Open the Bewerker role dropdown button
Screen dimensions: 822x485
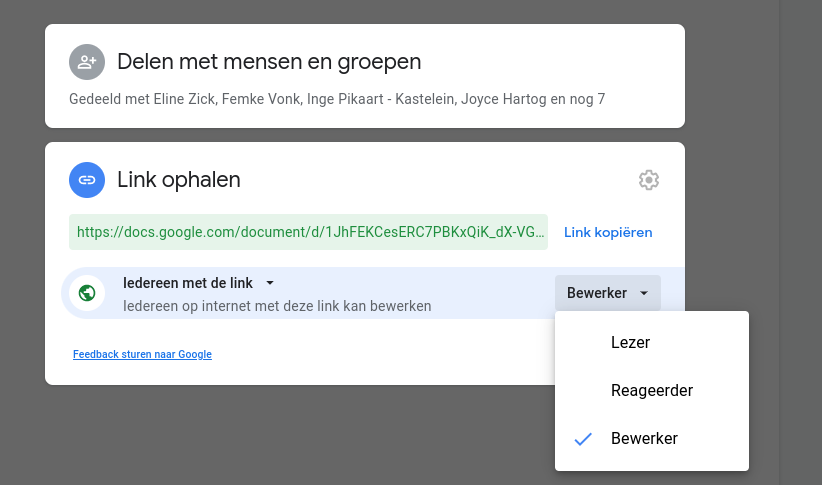pos(607,293)
